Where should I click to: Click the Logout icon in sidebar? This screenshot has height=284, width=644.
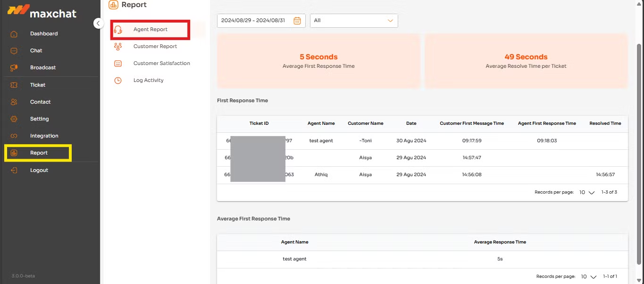coord(14,170)
